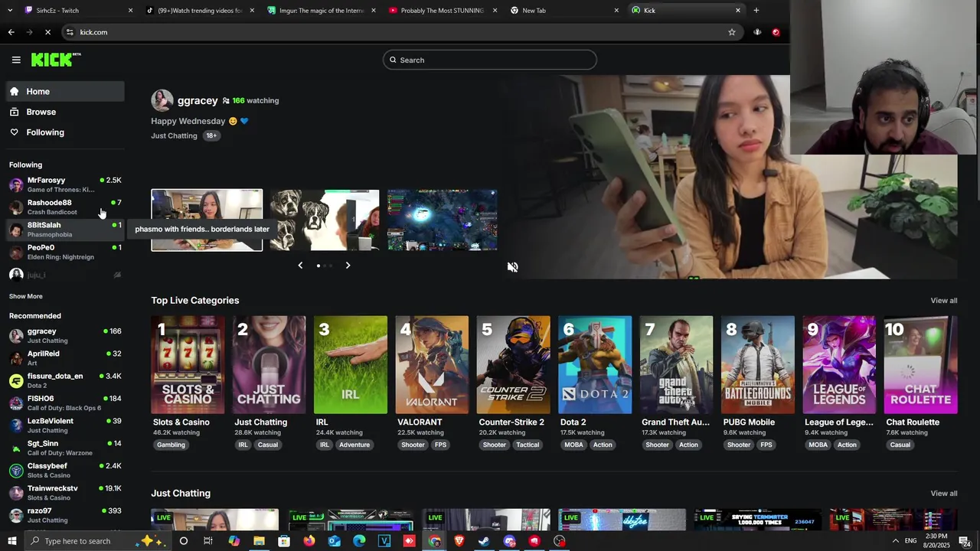Open Classybeef recommended channel
This screenshot has width=980, height=551.
point(65,470)
